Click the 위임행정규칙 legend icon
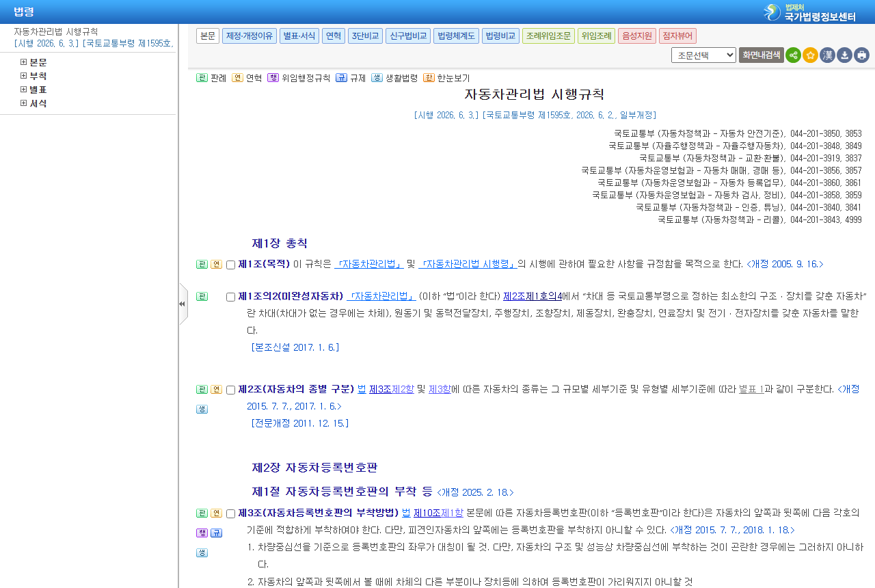 (273, 78)
